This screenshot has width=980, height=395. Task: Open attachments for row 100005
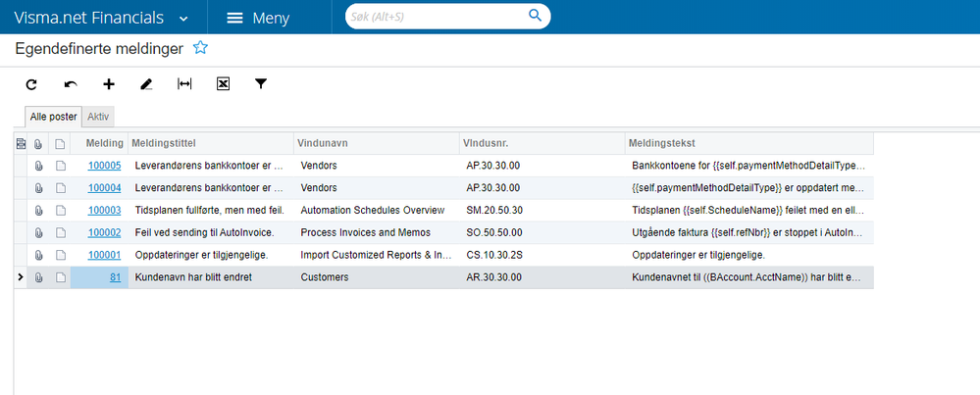click(38, 166)
